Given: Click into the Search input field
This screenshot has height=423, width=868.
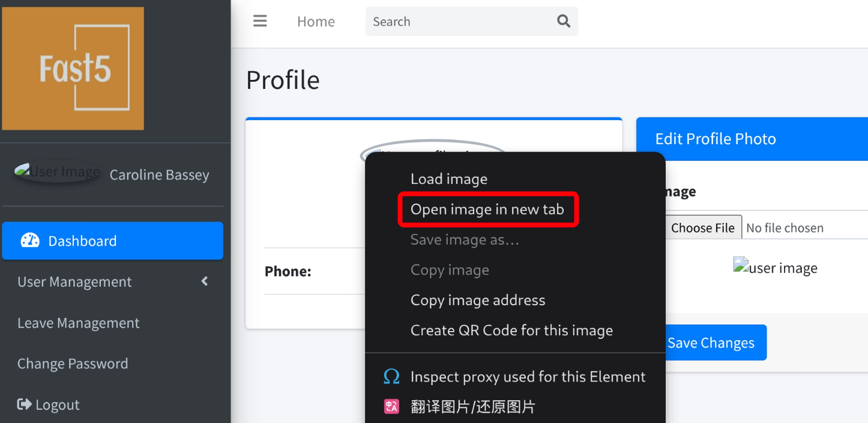Looking at the screenshot, I should (x=459, y=22).
